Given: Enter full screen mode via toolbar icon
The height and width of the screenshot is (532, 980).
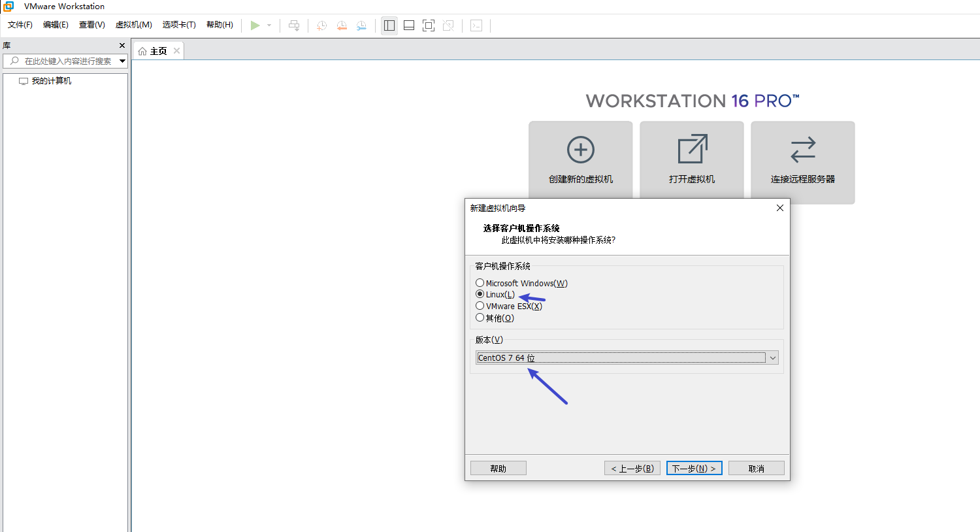Looking at the screenshot, I should (429, 25).
